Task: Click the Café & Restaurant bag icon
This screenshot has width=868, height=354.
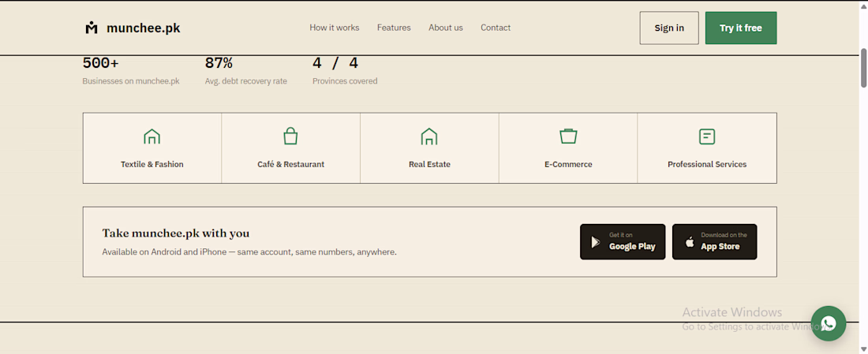Action: tap(290, 136)
